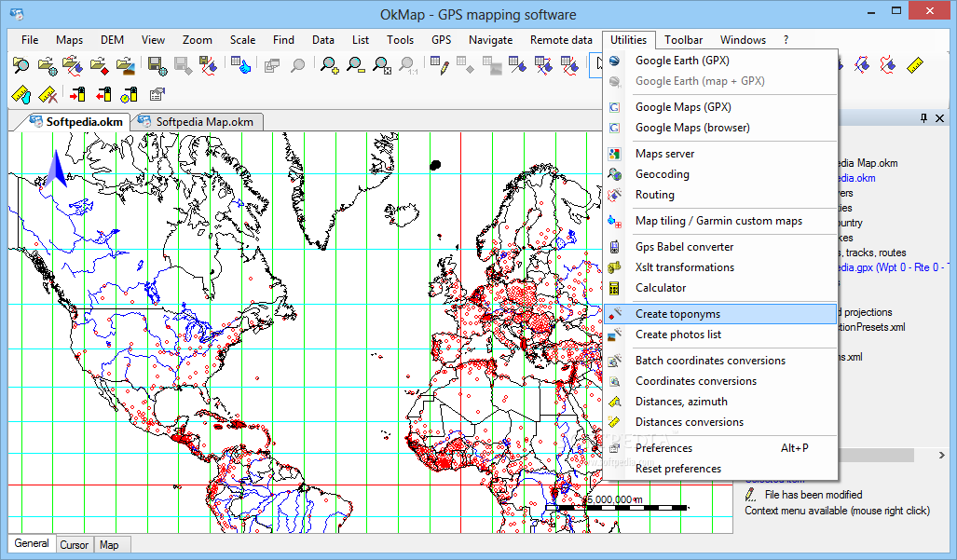Click Create toponyms menu entry

click(x=720, y=314)
